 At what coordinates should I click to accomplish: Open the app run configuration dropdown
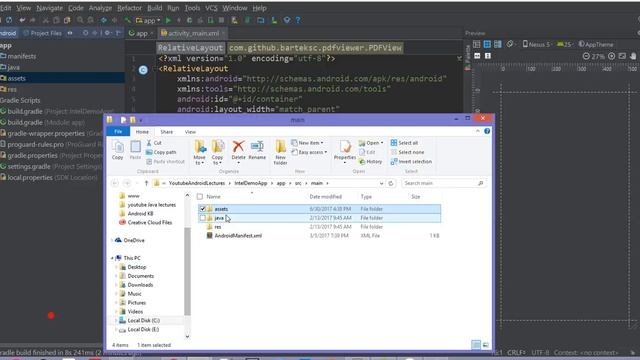coord(148,20)
